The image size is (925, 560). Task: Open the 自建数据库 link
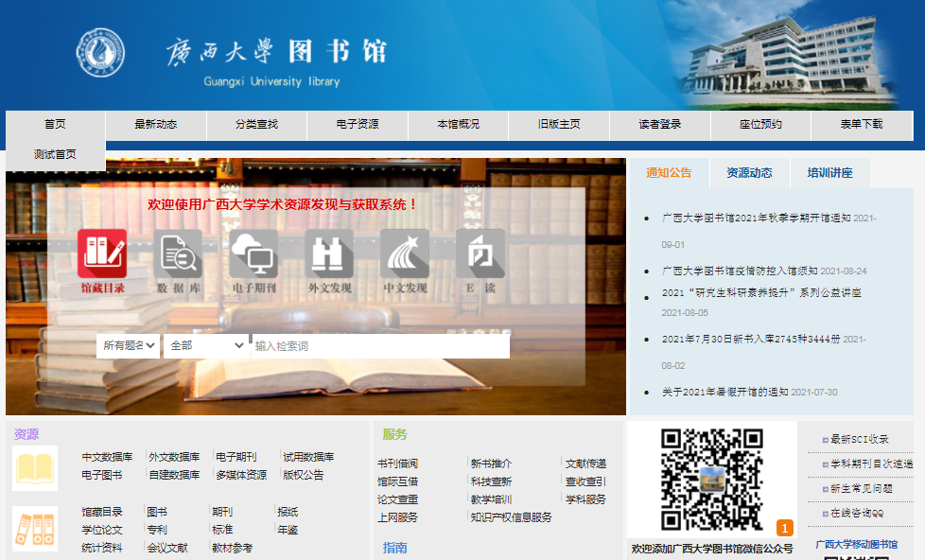point(174,475)
